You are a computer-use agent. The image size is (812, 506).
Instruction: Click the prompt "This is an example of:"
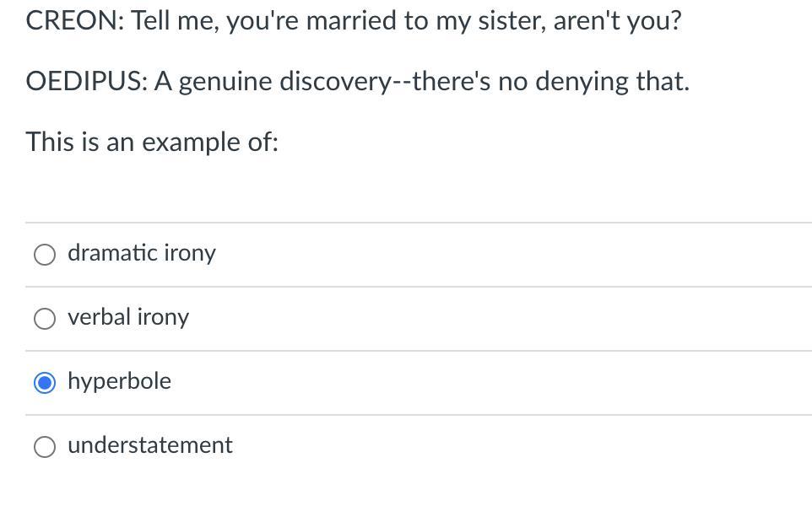[152, 142]
